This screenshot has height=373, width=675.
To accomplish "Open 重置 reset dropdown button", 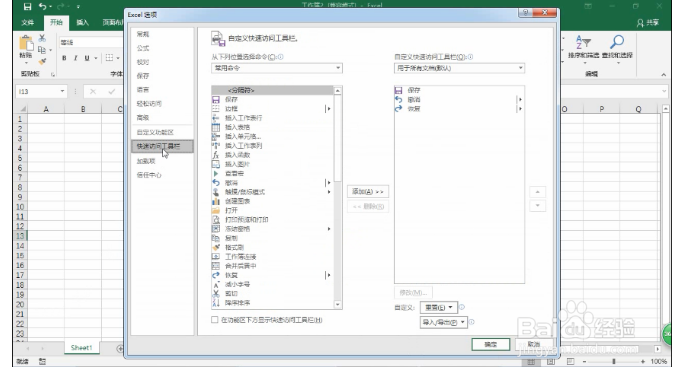I will click(x=439, y=308).
